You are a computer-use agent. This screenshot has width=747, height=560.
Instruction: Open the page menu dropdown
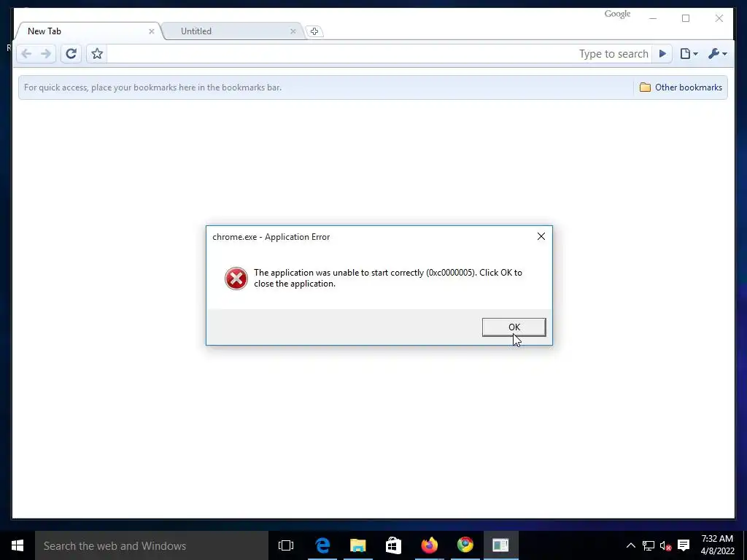pyautogui.click(x=689, y=54)
